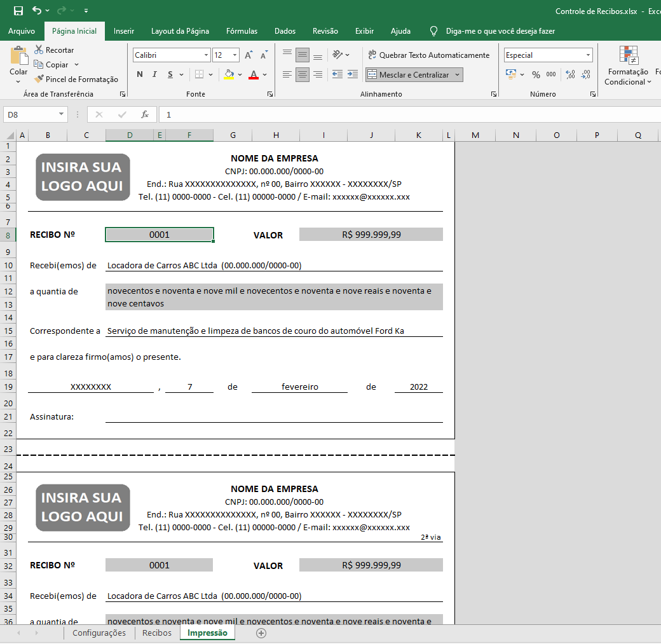Click the R$ 999.999,99 value cell
This screenshot has width=661, height=644.
[371, 235]
